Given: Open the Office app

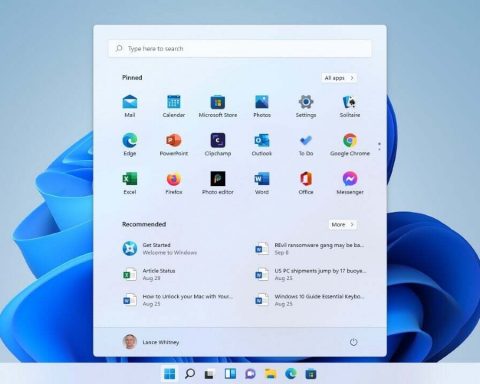Looking at the screenshot, I should [306, 183].
